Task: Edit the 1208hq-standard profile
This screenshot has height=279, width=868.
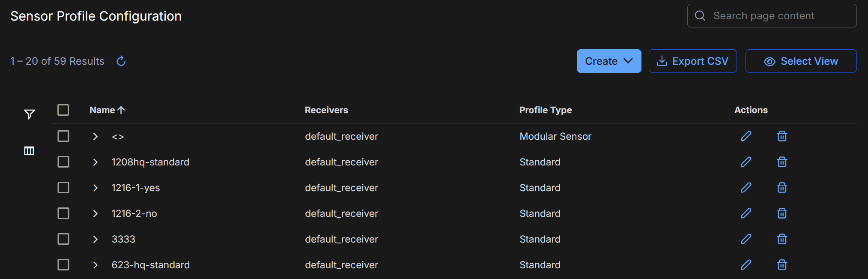Action: click(x=746, y=162)
